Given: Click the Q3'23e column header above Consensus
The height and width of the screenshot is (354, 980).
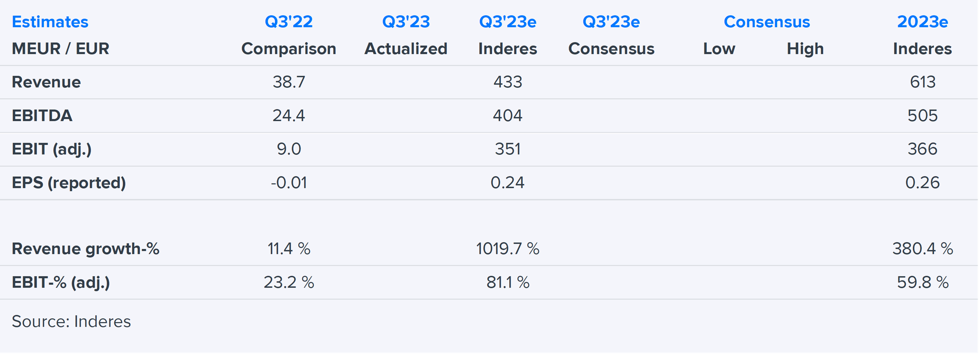Looking at the screenshot, I should point(611,22).
